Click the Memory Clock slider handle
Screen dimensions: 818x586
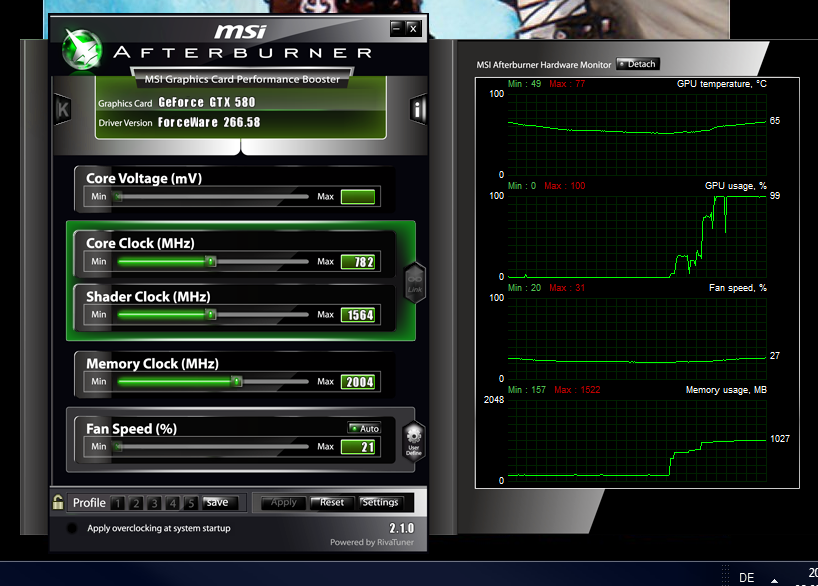click(x=237, y=381)
